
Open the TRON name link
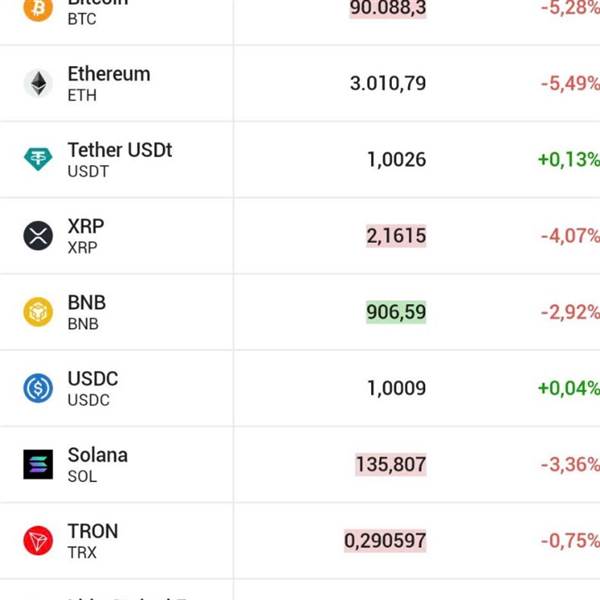92,531
